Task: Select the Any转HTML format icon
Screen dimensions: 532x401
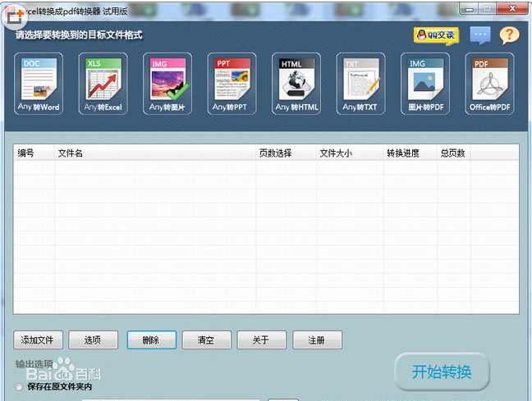Action: tap(296, 84)
